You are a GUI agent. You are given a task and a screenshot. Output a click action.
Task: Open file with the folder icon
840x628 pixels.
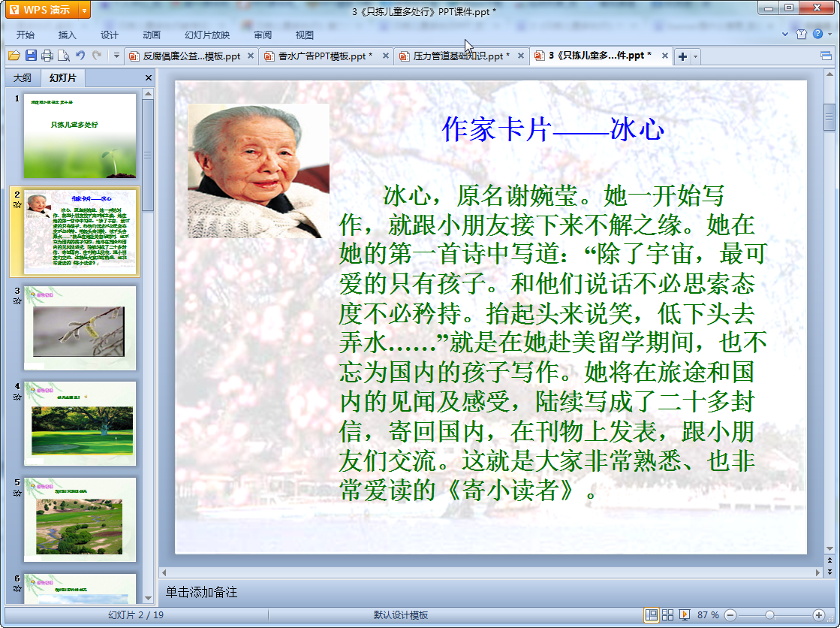point(14,56)
